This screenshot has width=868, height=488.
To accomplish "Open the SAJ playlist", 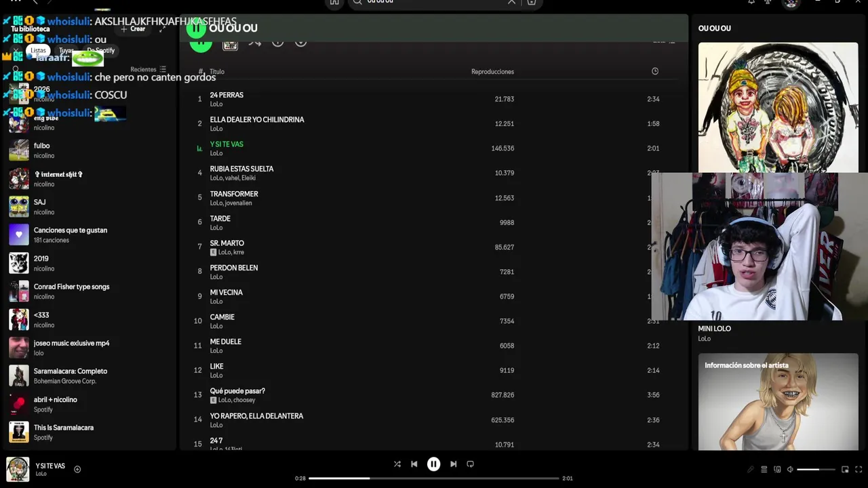I will 88,207.
